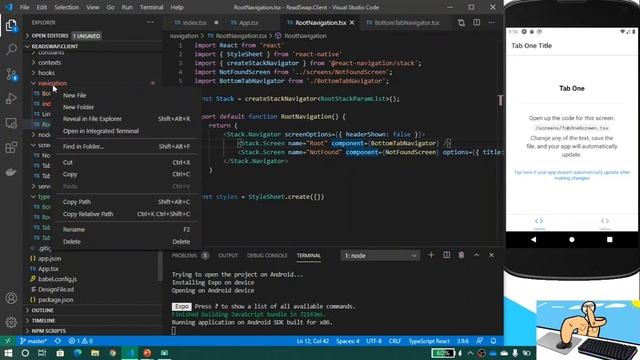Change language mode TypeScript React
Image resolution: width=640 pixels, height=360 pixels.
[x=429, y=341]
